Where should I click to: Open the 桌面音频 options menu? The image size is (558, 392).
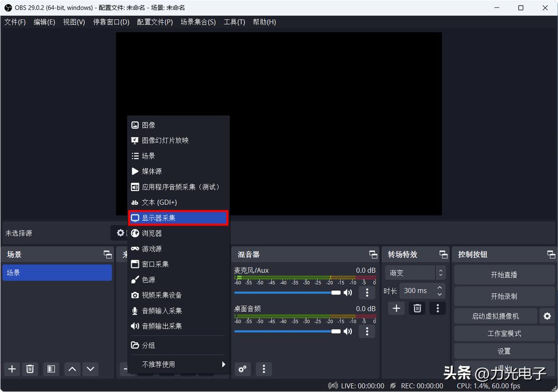coord(367,331)
